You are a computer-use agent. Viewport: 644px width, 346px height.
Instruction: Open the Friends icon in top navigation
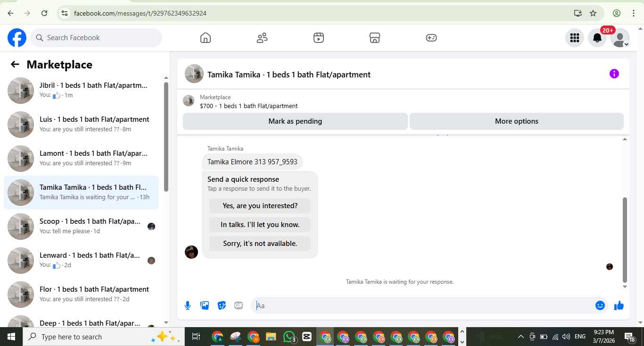coord(262,38)
